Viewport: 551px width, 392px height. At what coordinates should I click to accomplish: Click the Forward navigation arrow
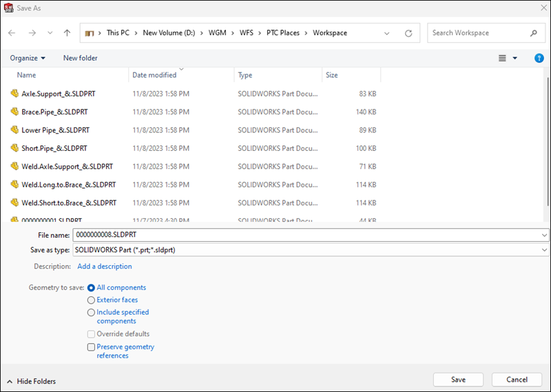coord(32,32)
